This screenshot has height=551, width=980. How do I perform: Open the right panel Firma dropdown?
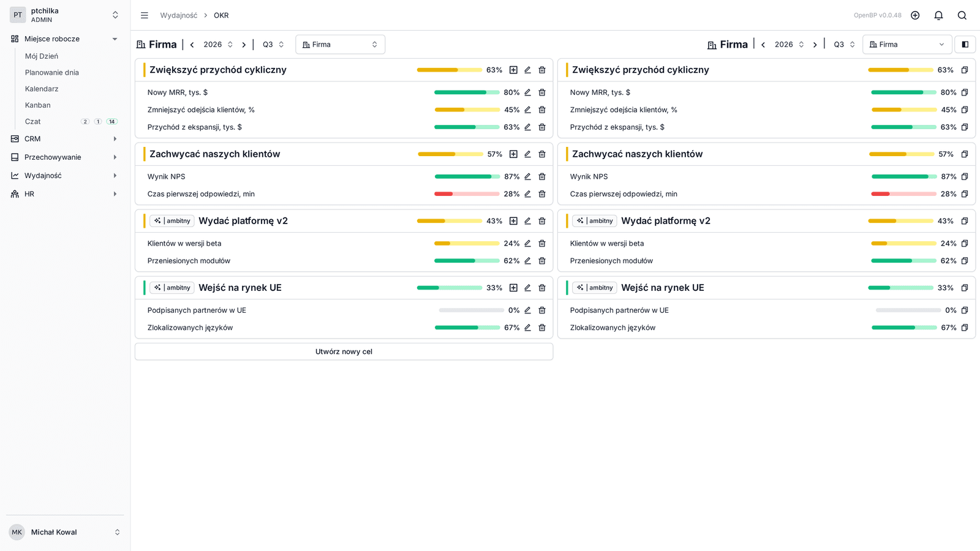(x=907, y=44)
